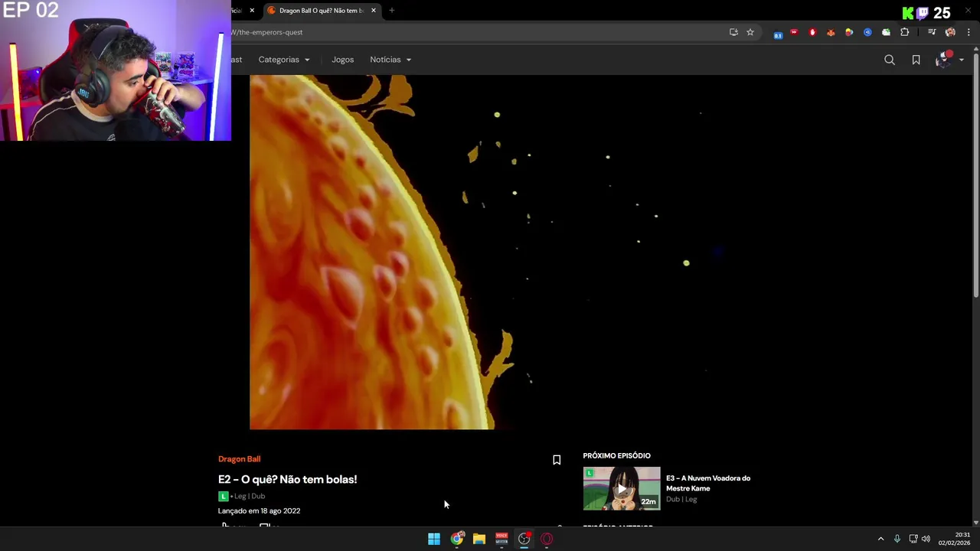Image resolution: width=980 pixels, height=551 pixels.
Task: Open Google Chrome from the taskbar
Action: pyautogui.click(x=456, y=539)
